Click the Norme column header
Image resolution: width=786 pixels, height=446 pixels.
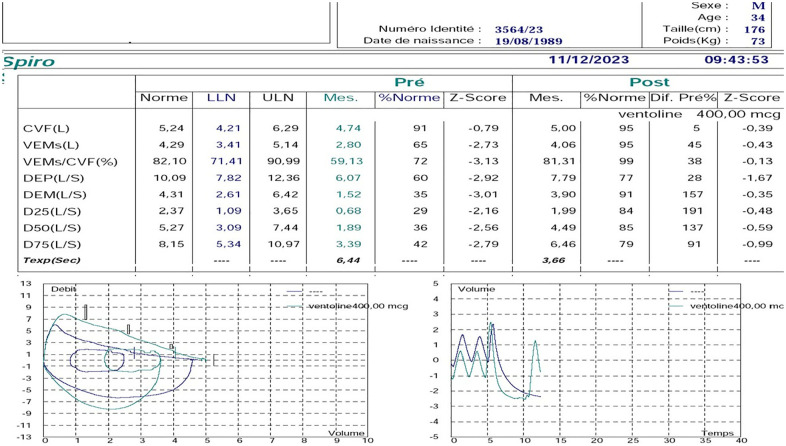pos(162,97)
